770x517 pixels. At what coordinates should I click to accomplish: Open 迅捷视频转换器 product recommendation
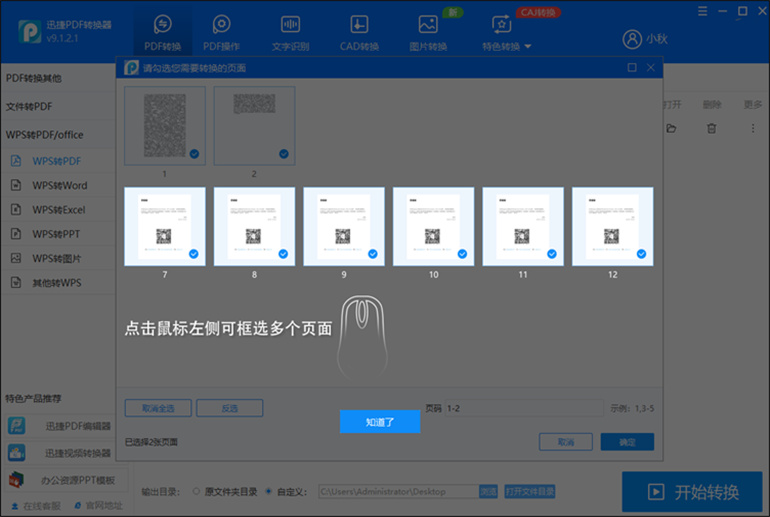61,453
